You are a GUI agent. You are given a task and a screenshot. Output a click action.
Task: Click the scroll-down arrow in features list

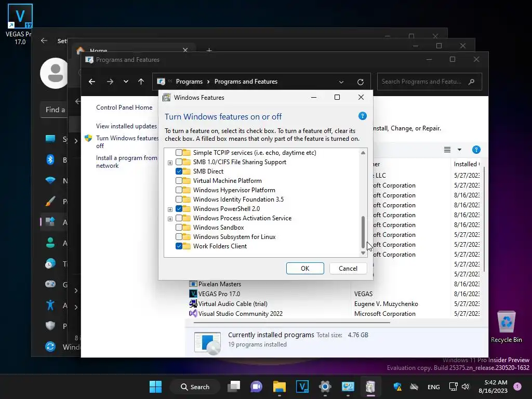point(363,253)
